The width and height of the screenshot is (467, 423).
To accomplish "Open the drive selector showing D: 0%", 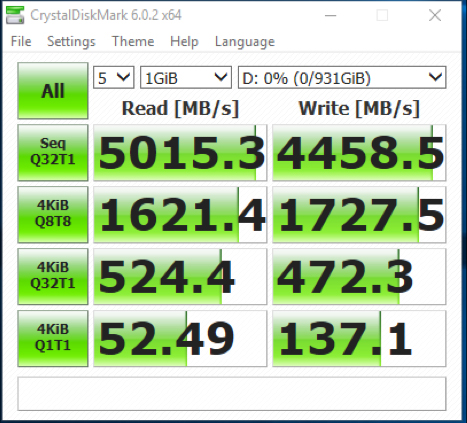I will coord(342,78).
